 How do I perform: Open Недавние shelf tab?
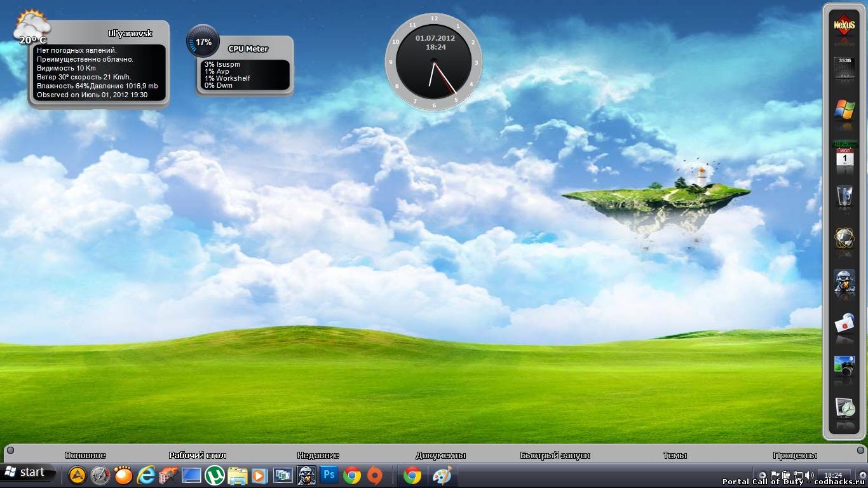[x=318, y=455]
